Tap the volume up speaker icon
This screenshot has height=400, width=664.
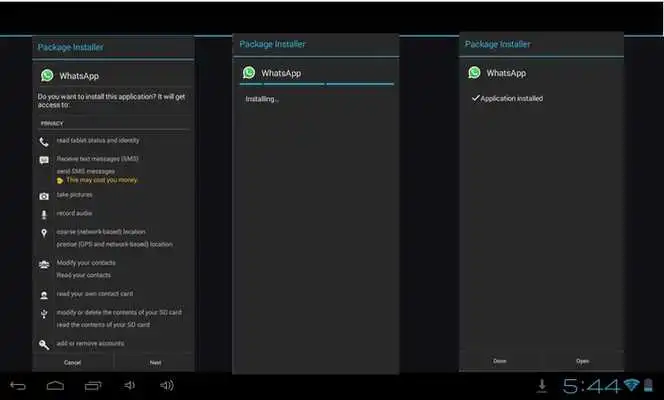pos(167,385)
